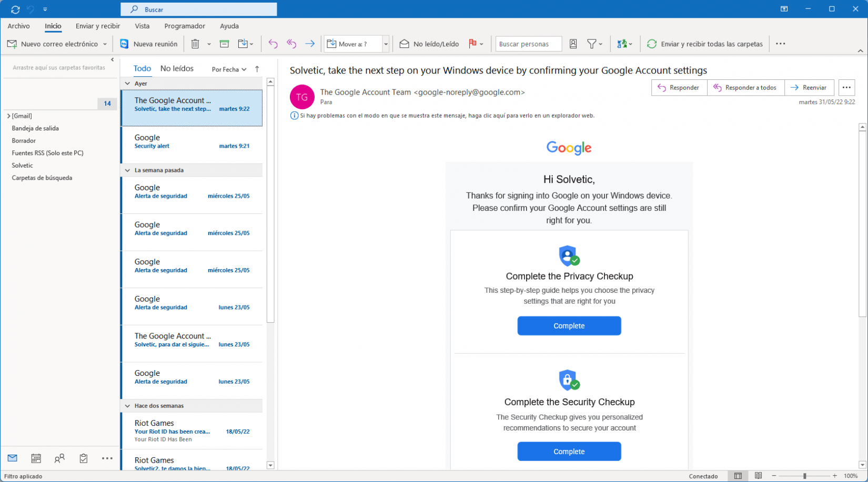
Task: Switch to Reading view in status bar
Action: coord(758,476)
